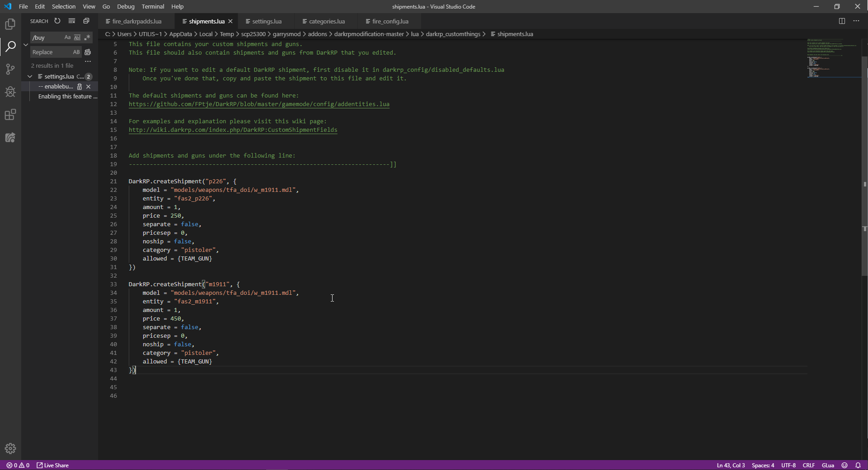868x470 pixels.
Task: Open the Help menu
Action: point(178,6)
